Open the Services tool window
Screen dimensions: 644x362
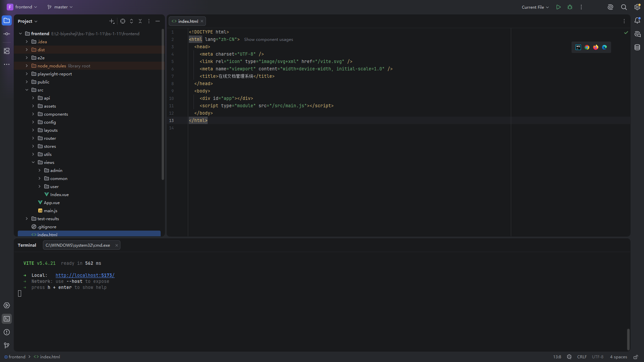coord(7,305)
